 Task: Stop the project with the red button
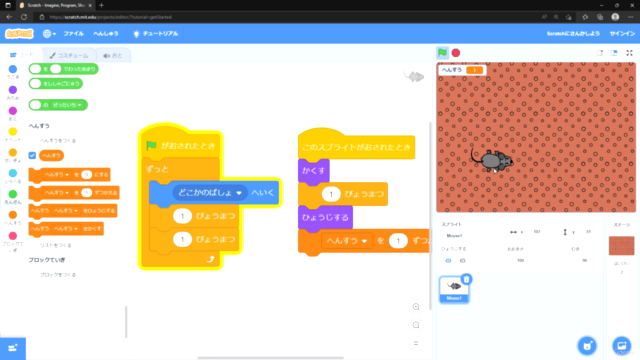(x=456, y=53)
